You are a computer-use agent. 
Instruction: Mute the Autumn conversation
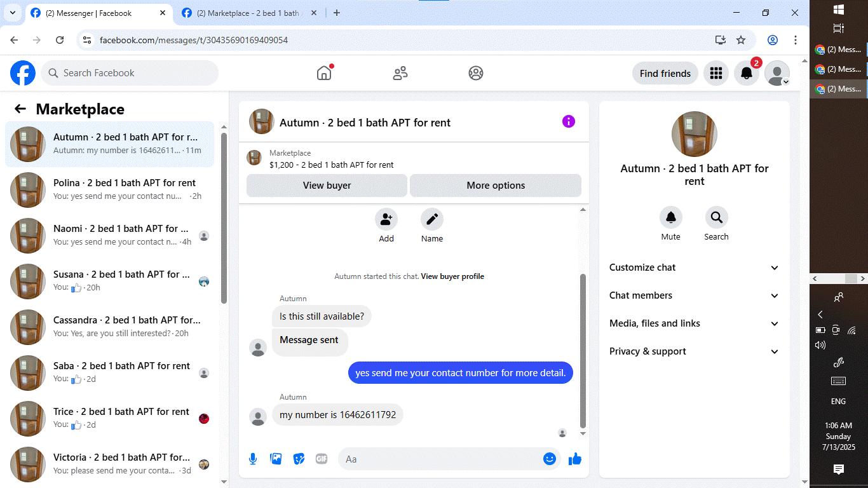[x=671, y=218]
